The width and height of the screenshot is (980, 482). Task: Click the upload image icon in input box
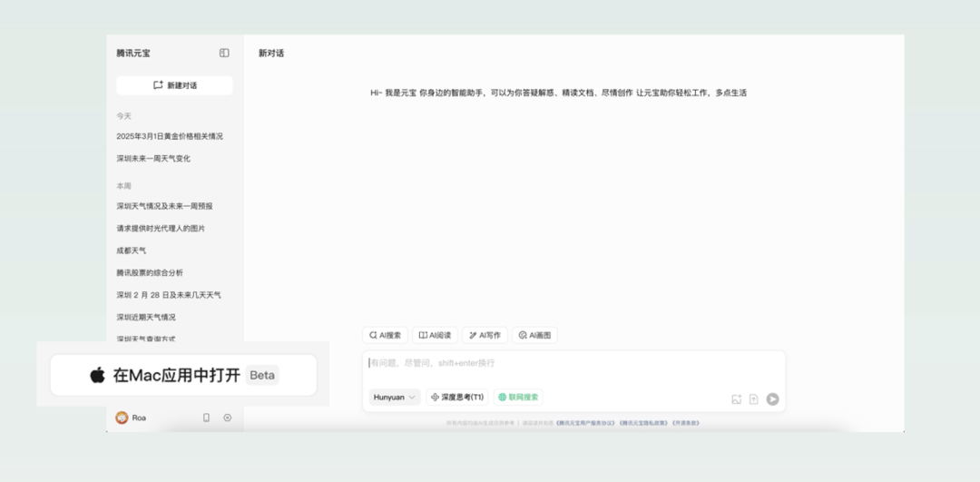[x=737, y=399]
